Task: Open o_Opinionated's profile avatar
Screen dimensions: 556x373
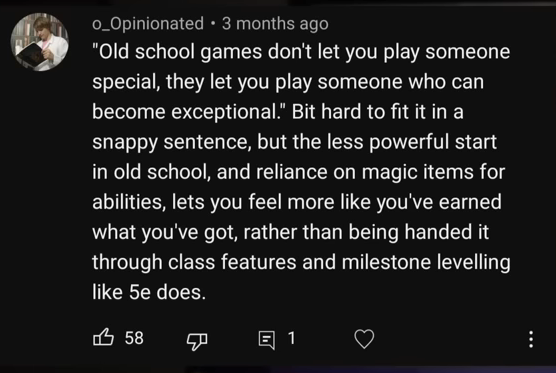Action: click(39, 42)
